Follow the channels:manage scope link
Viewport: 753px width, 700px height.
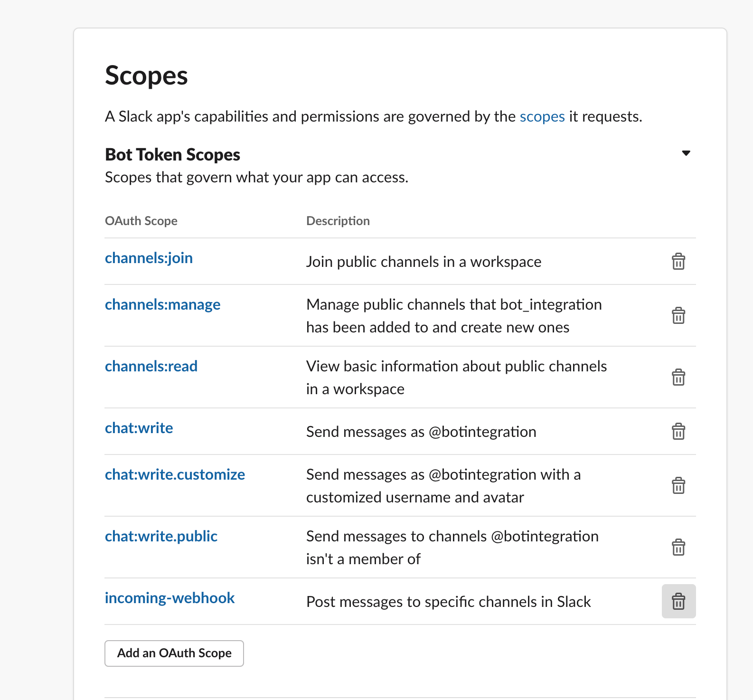[162, 305]
